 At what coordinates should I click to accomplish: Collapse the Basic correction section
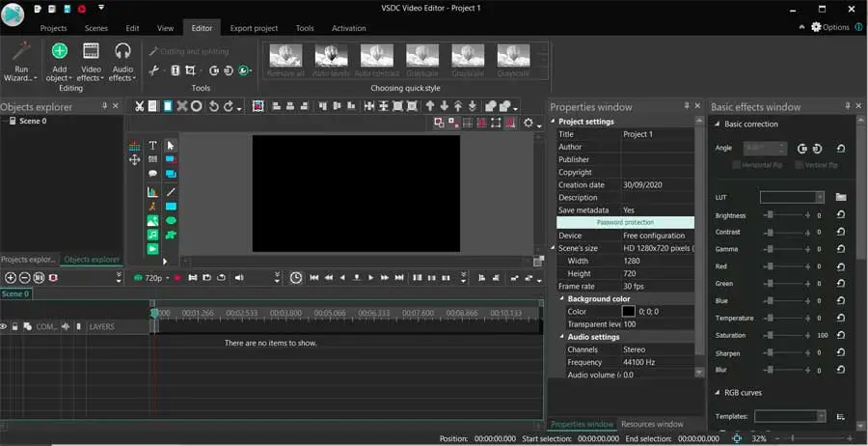[x=717, y=125]
